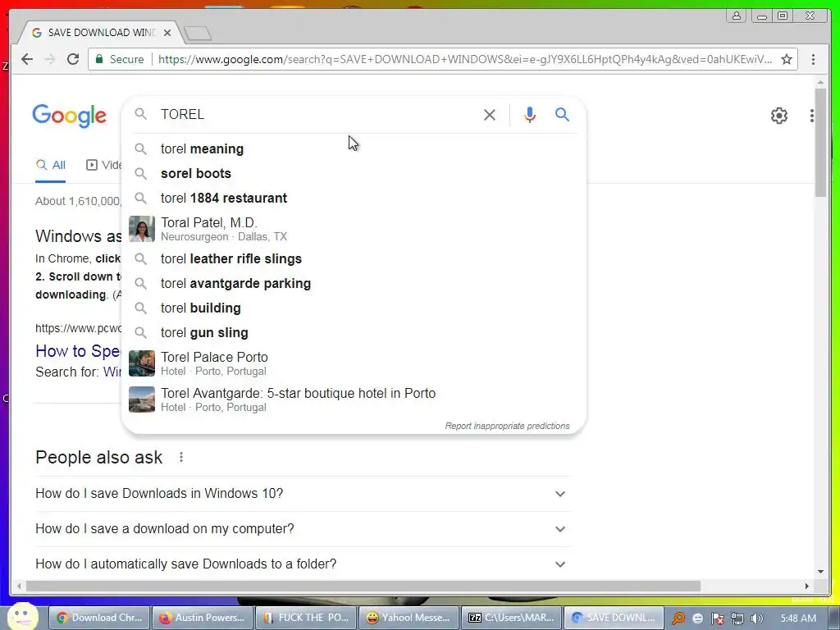The image size is (840, 630).
Task: Click the vertical page scrollbar thumb
Action: (820, 143)
